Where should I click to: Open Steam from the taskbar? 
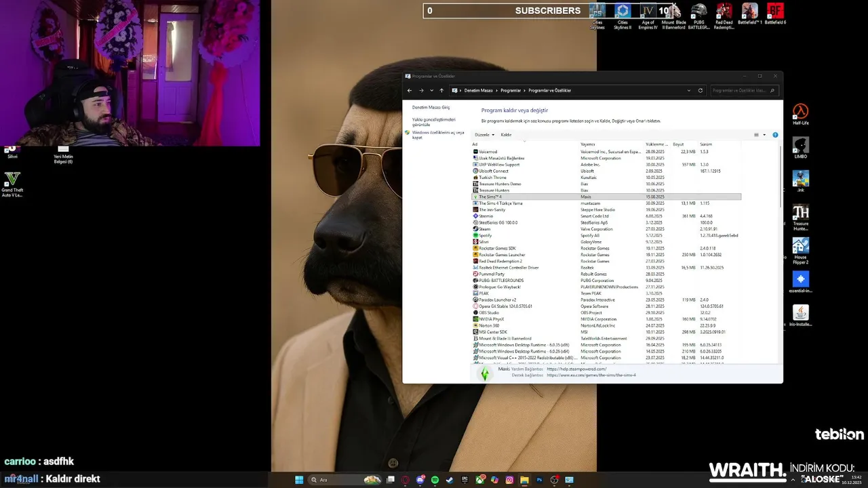(450, 480)
